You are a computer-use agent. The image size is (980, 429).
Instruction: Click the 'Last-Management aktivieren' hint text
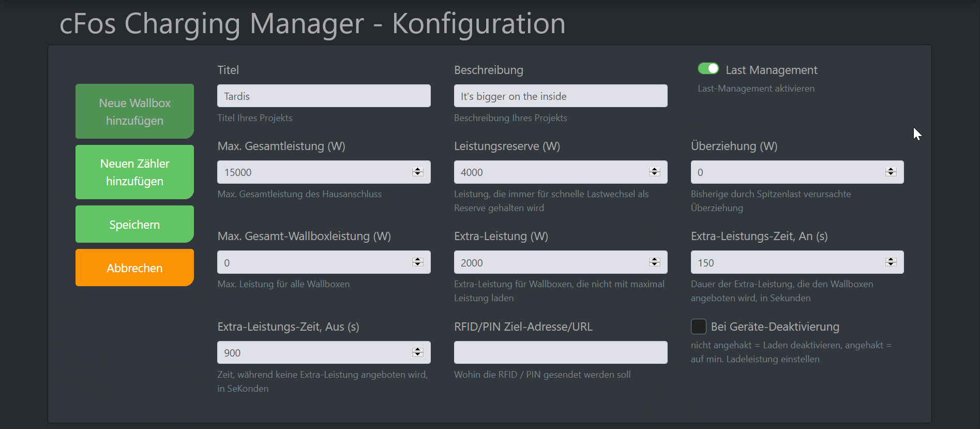(756, 88)
